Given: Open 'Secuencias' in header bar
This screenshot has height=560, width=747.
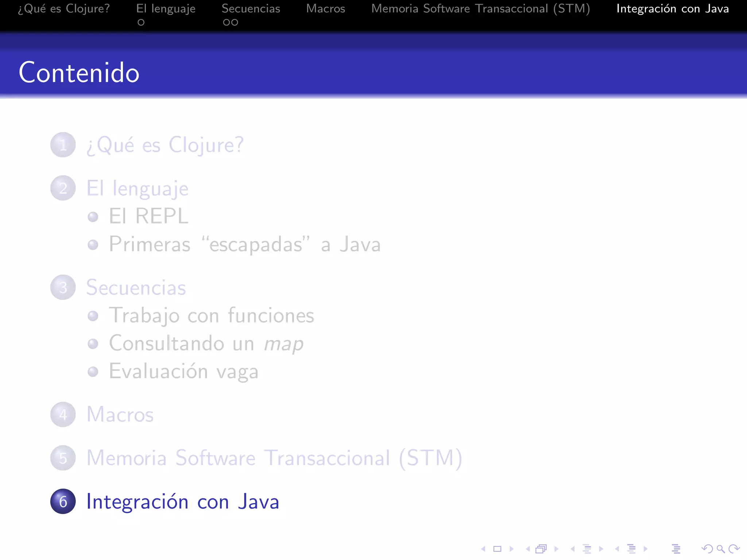Looking at the screenshot, I should [x=251, y=8].
